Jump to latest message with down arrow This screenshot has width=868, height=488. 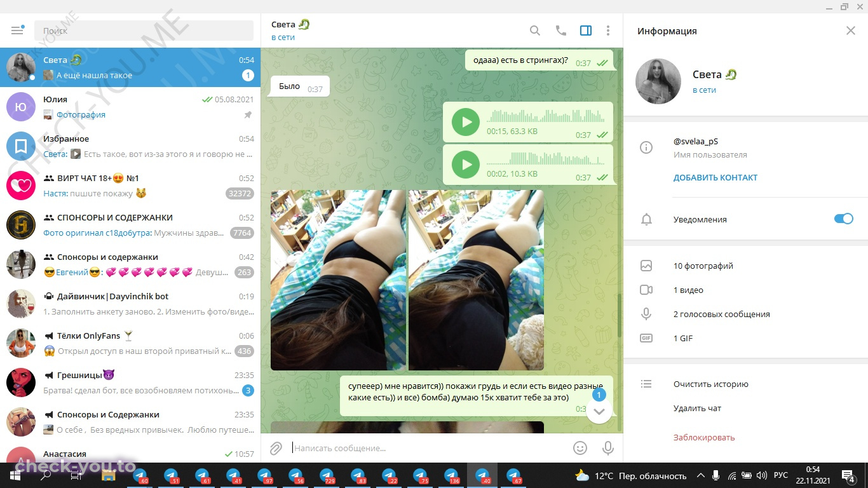(x=599, y=411)
